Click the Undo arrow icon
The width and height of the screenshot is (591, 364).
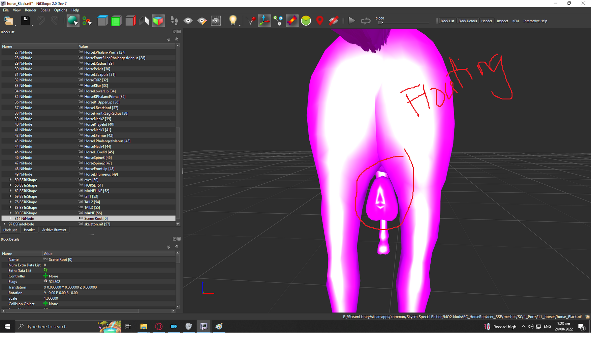[x=41, y=21]
